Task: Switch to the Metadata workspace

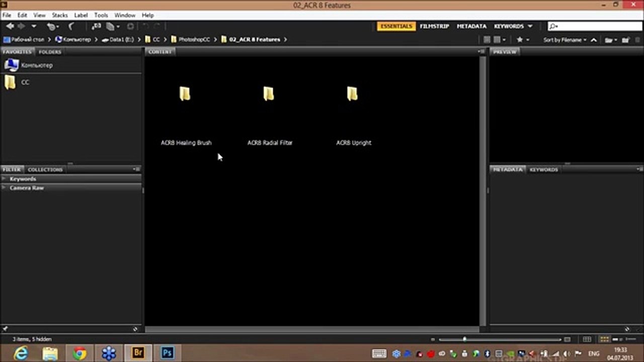Action: (471, 26)
